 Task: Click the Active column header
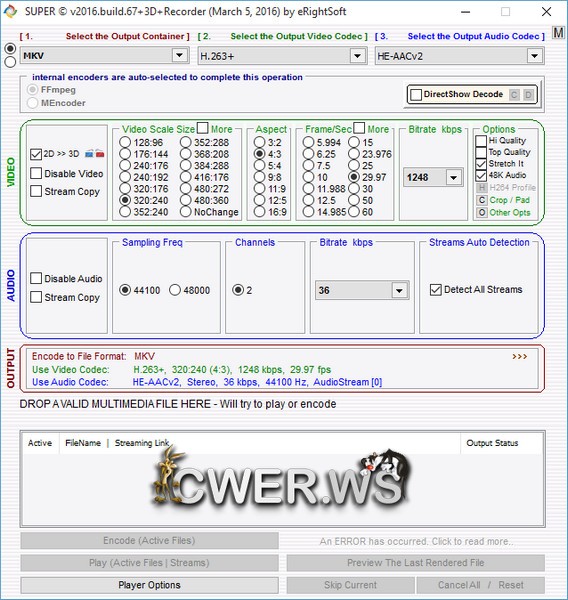(x=40, y=443)
